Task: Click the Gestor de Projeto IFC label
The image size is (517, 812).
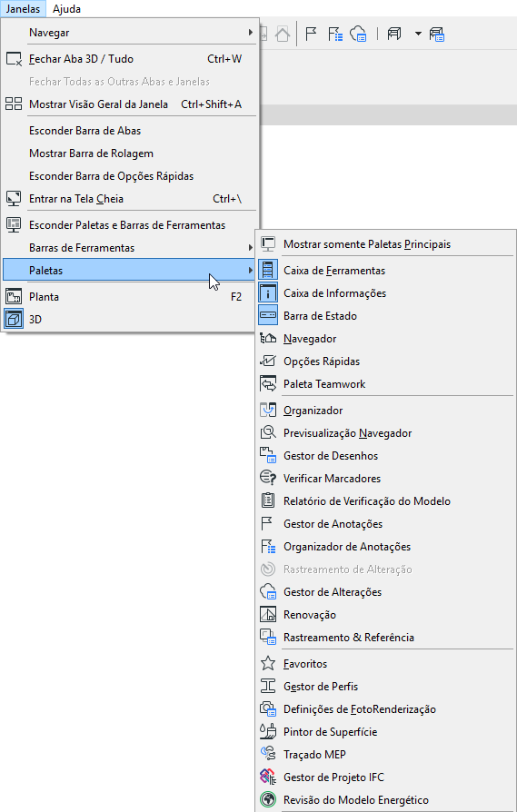Action: [333, 777]
